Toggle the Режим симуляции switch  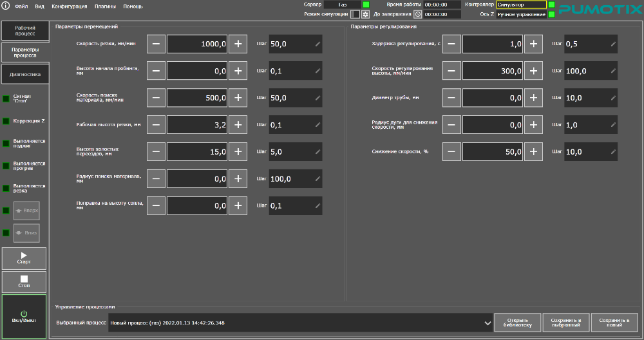point(355,14)
